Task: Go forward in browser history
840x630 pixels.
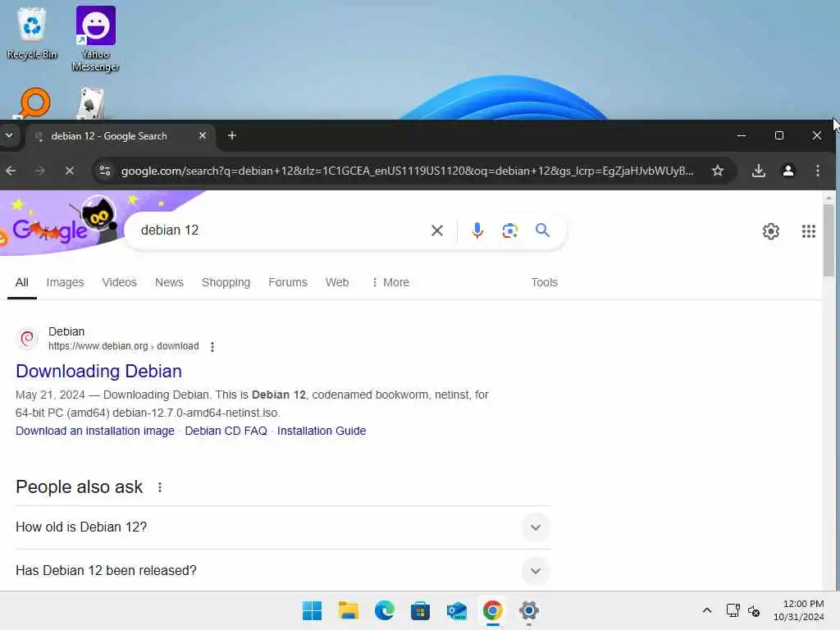Action: point(40,171)
